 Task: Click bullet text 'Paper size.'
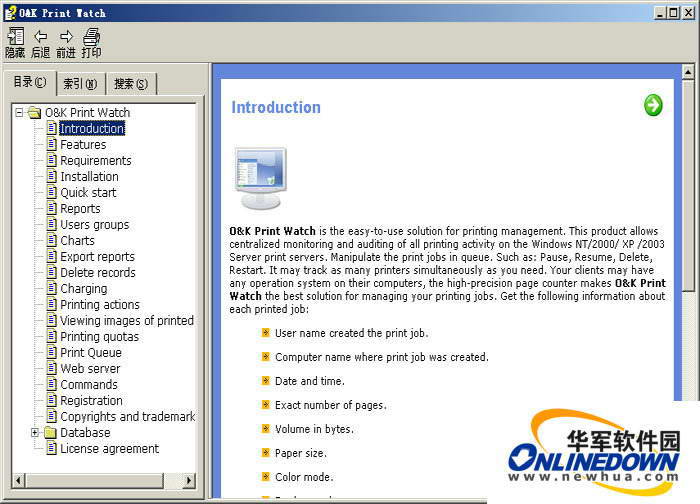pyautogui.click(x=301, y=453)
